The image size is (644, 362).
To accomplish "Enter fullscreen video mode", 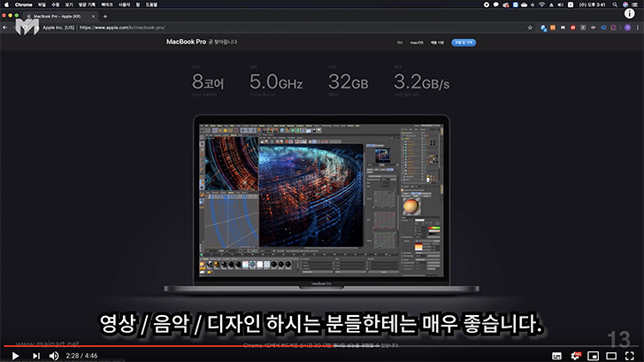I will pyautogui.click(x=630, y=356).
